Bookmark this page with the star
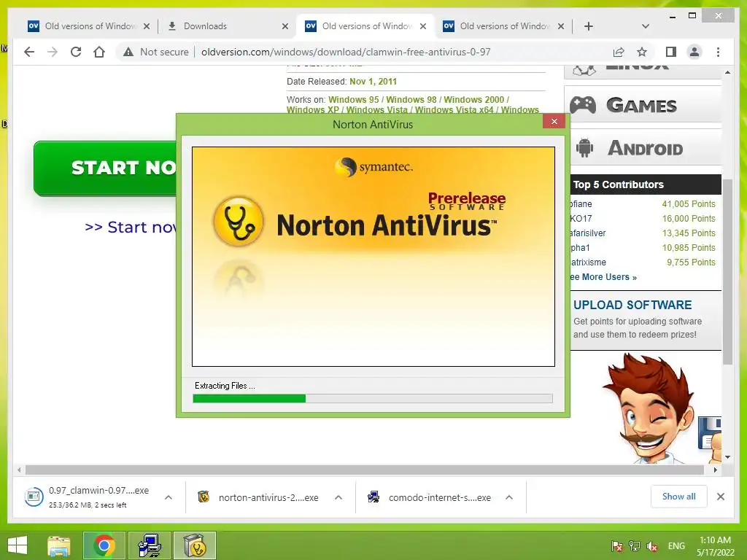Viewport: 747px width, 560px height. (x=642, y=52)
